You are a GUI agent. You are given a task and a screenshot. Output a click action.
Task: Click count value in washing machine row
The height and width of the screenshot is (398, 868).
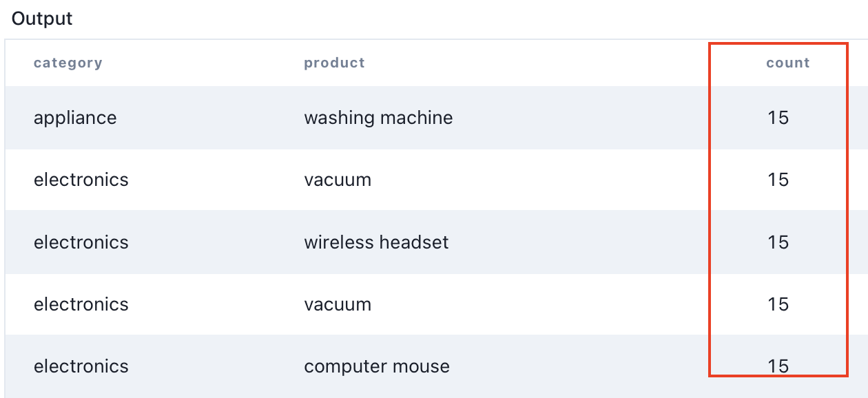pos(778,118)
